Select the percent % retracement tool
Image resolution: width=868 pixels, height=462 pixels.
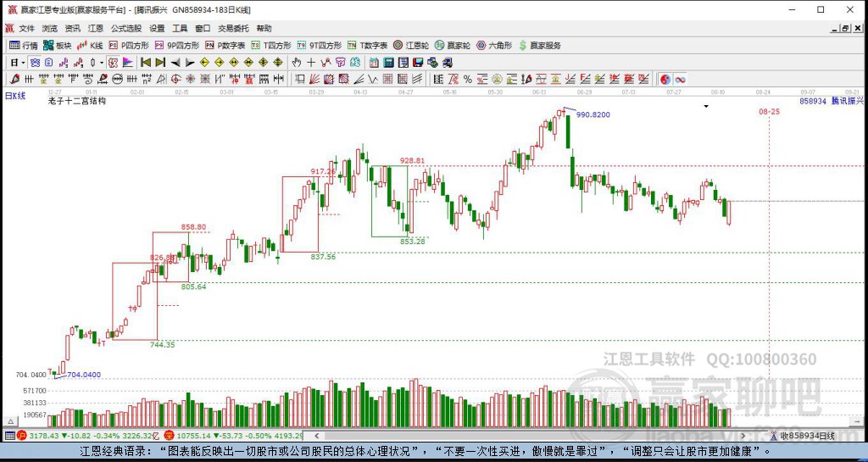coord(468,80)
